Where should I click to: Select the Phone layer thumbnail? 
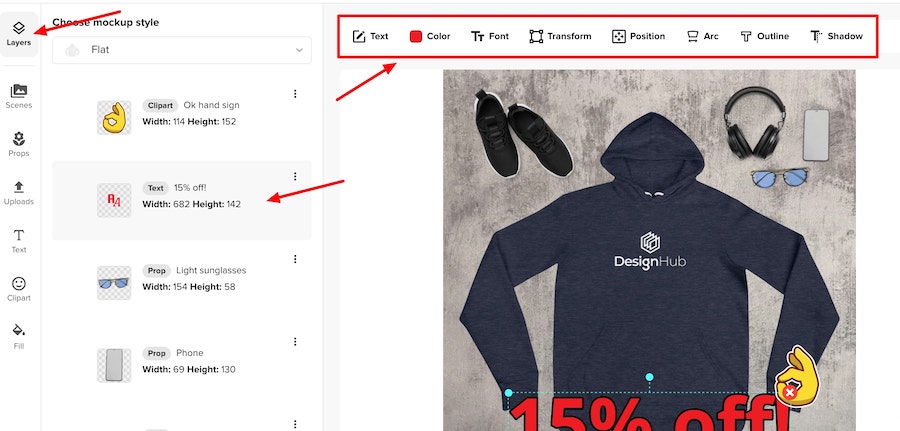pyautogui.click(x=114, y=366)
